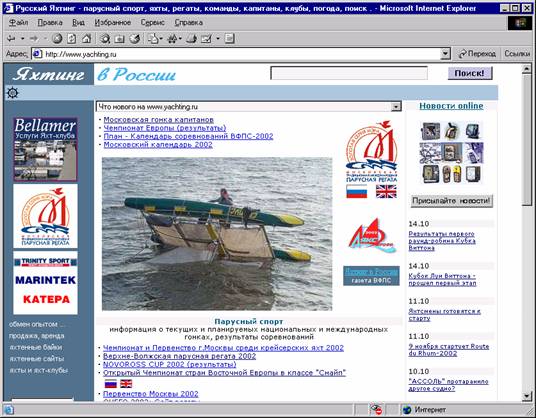Open 'Московская гонка капитанов' link
This screenshot has width=536, height=418.
[159, 120]
